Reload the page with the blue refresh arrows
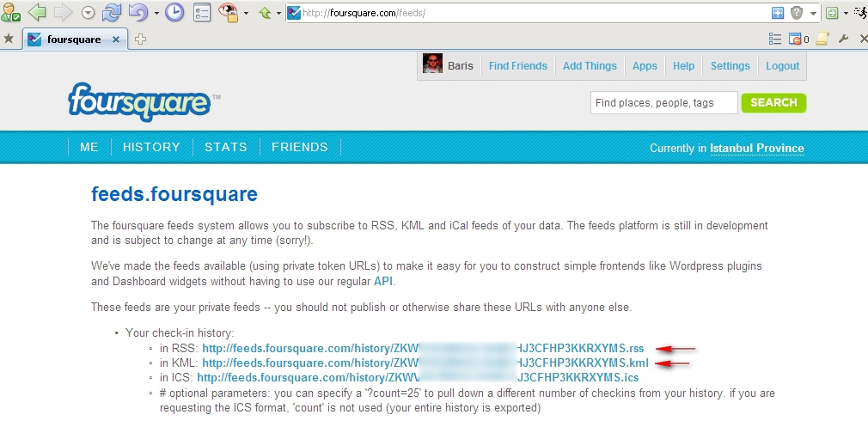 coord(111,12)
